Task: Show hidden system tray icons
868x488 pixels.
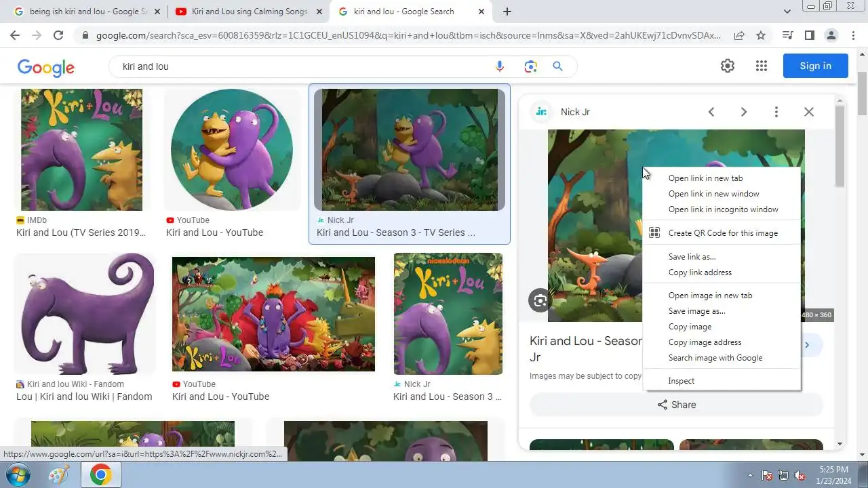Action: click(749, 475)
